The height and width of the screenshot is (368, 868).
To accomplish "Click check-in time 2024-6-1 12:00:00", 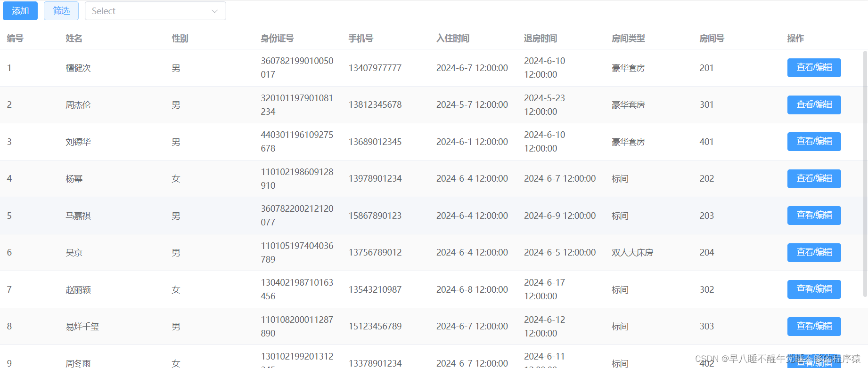I will point(472,142).
